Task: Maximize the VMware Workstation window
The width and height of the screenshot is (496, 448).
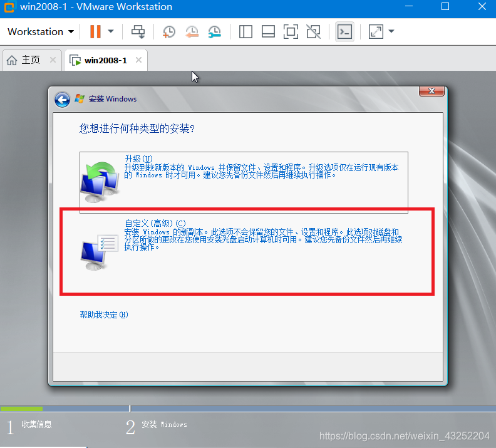Action: coord(445,6)
